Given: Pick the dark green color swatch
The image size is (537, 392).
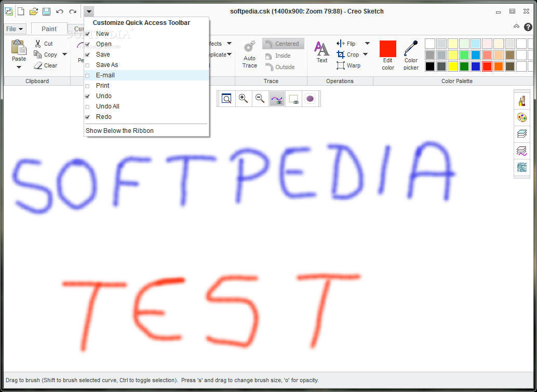Looking at the screenshot, I should 464,66.
